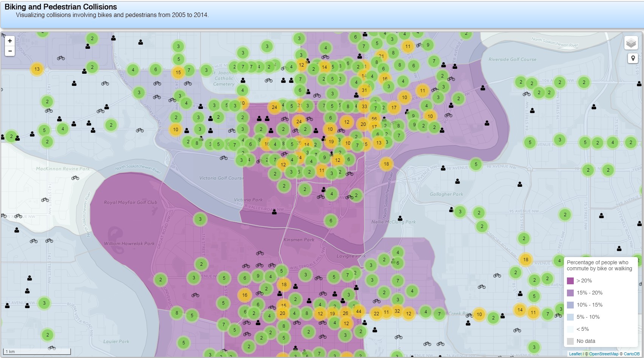
Task: Click the locate-me marker button
Action: (633, 58)
